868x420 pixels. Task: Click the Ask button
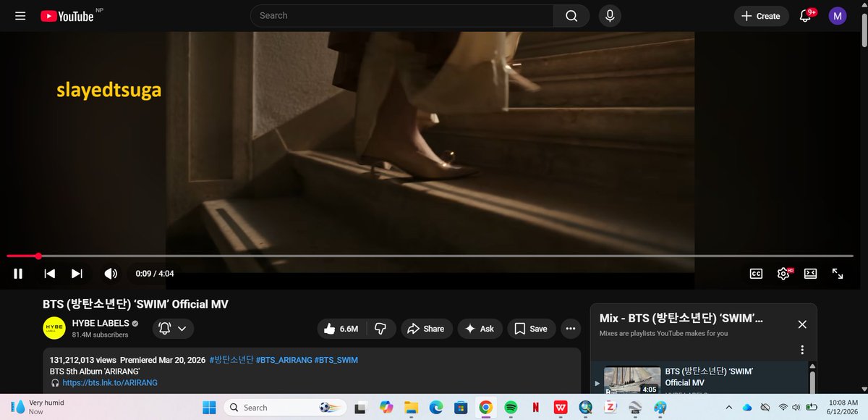point(480,329)
